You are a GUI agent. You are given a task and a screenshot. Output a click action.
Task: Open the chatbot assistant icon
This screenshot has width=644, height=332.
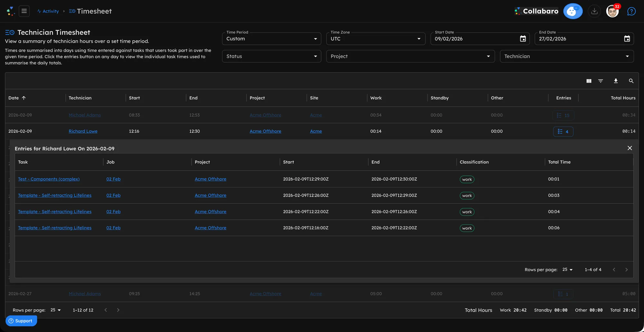click(573, 11)
